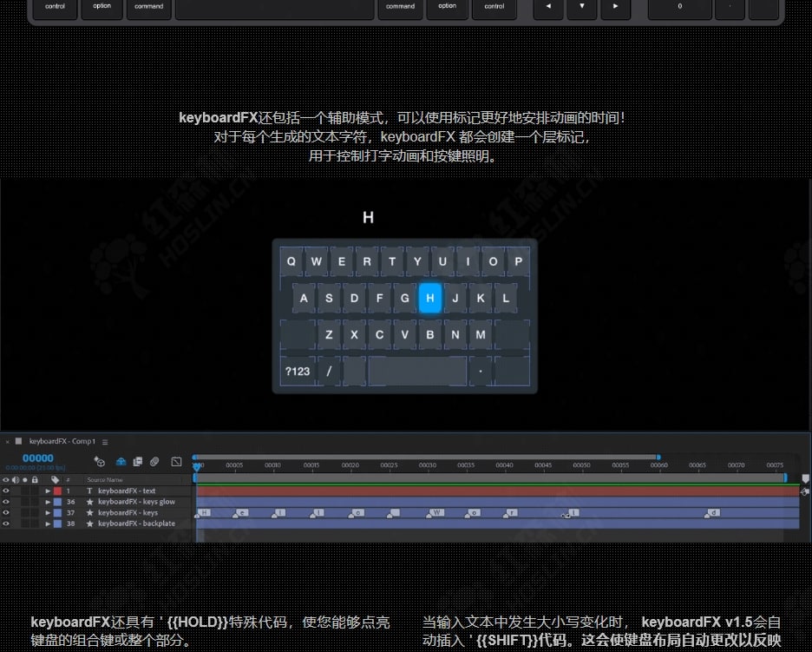Click the down arrow key on the keyboard
The width and height of the screenshot is (812, 652).
[x=582, y=7]
